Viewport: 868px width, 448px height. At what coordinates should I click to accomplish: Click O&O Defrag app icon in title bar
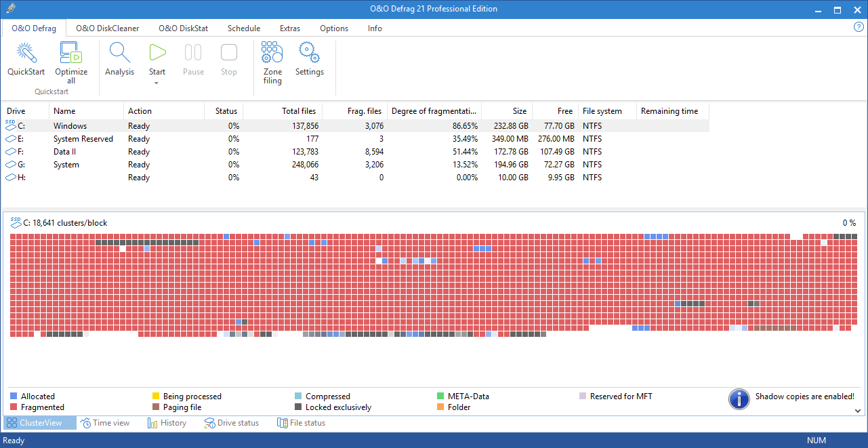click(10, 9)
